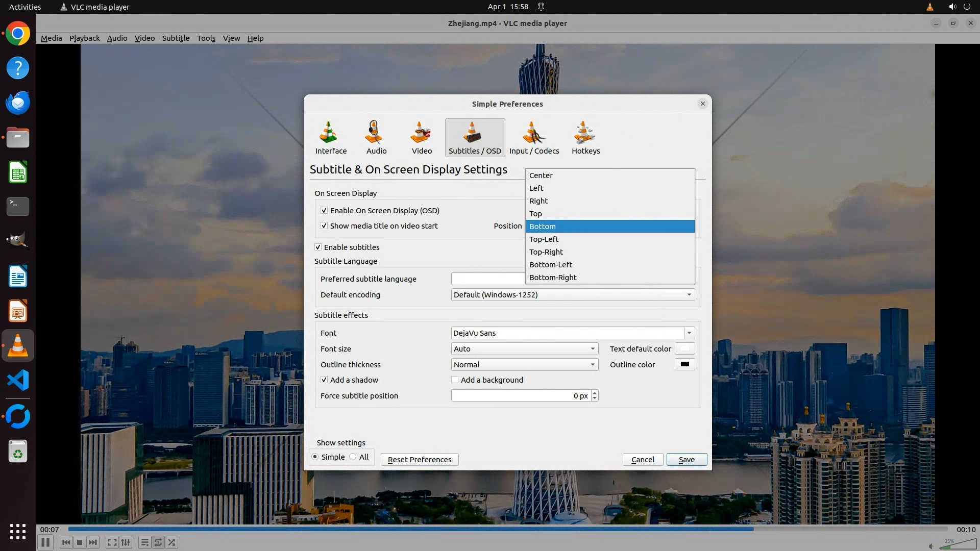The height and width of the screenshot is (551, 980).
Task: Click Reset Preferences button
Action: (x=419, y=460)
